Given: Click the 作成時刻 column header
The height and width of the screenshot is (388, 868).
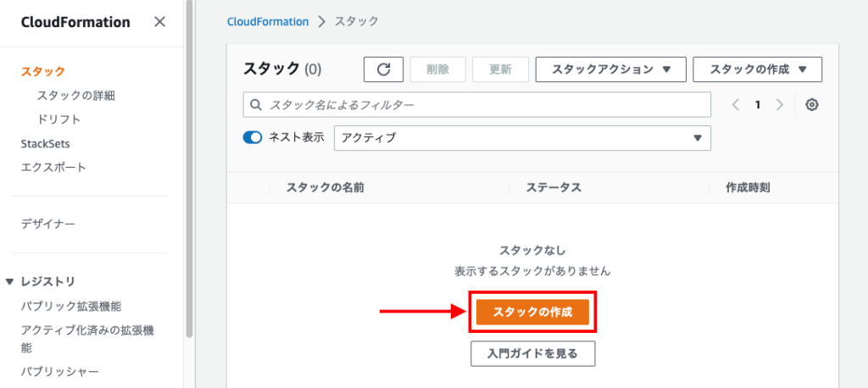Looking at the screenshot, I should click(x=748, y=187).
